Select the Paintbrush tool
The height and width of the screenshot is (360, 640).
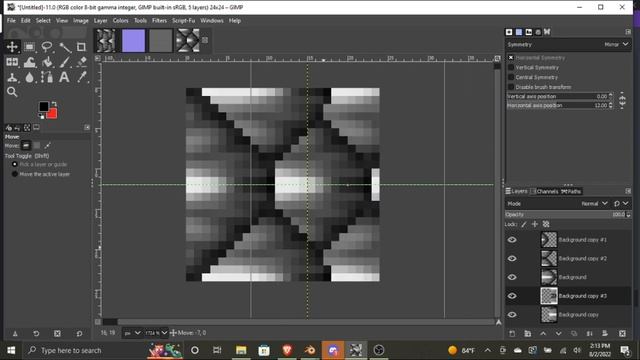pos(64,62)
